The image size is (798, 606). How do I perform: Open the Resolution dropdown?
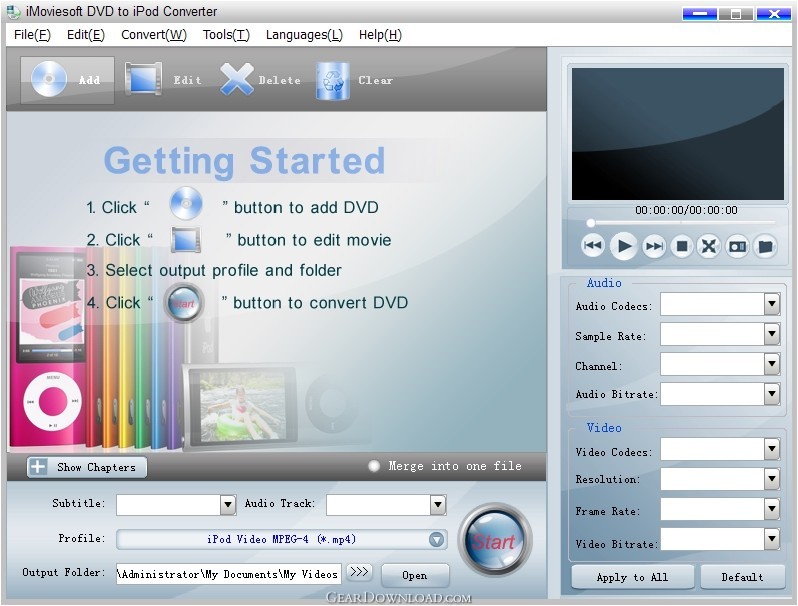point(772,479)
